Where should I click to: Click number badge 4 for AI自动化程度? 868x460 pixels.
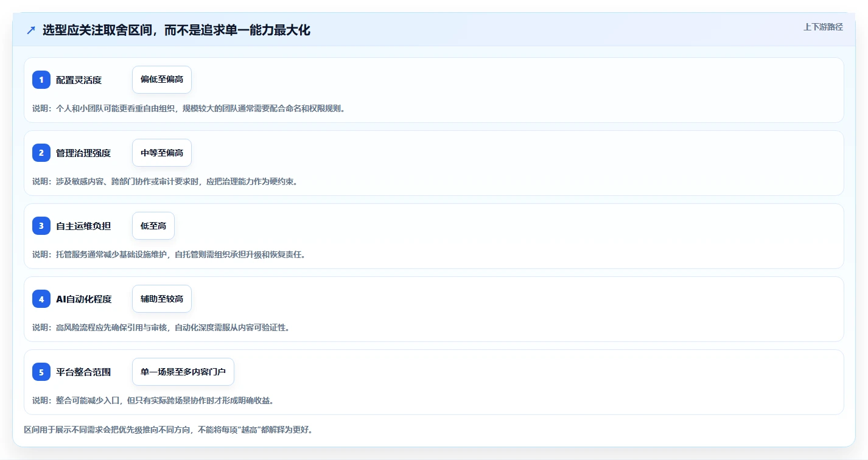[41, 299]
